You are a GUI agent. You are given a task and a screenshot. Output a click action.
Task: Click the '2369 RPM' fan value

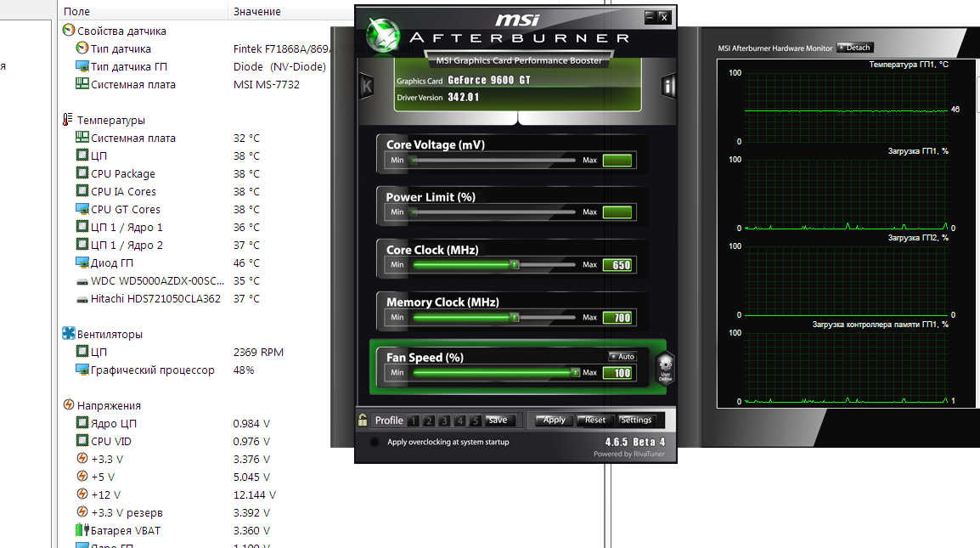[x=258, y=353]
